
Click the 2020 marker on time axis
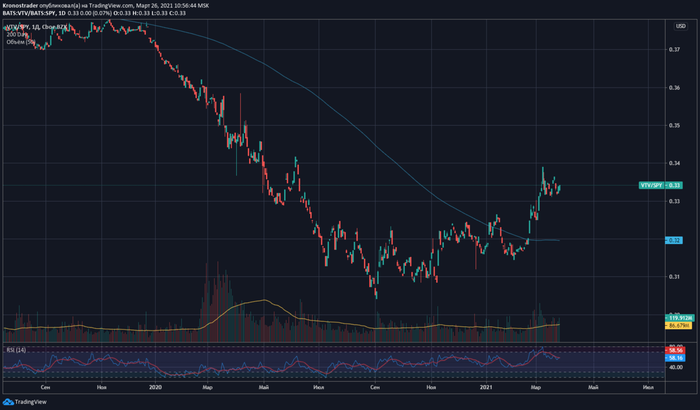tap(155, 385)
